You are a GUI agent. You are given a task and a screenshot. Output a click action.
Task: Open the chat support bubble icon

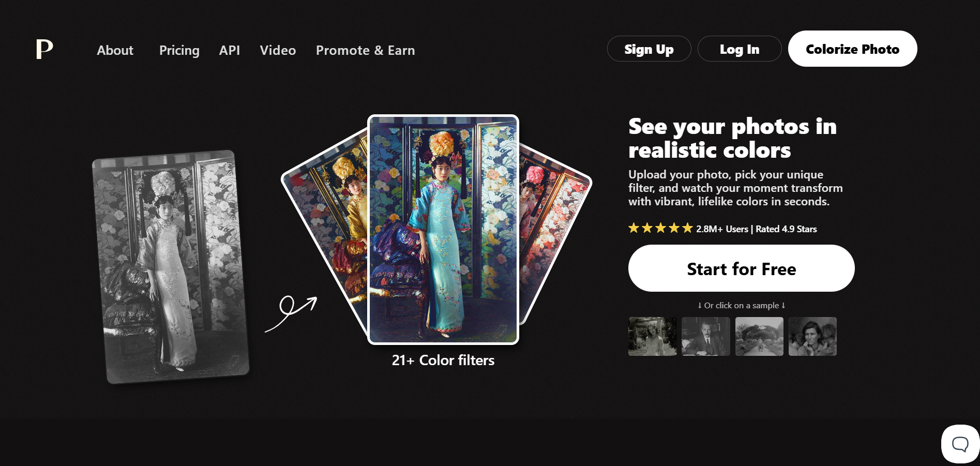pos(960,444)
